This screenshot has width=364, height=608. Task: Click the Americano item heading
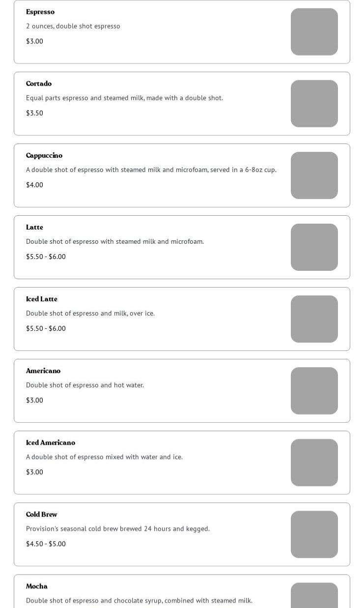[43, 371]
